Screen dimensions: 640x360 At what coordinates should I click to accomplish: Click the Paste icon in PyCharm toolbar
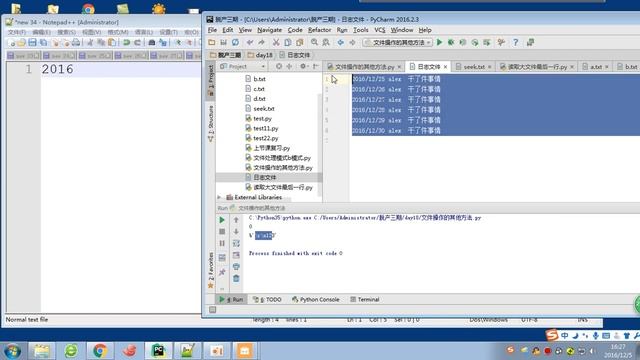[300, 42]
